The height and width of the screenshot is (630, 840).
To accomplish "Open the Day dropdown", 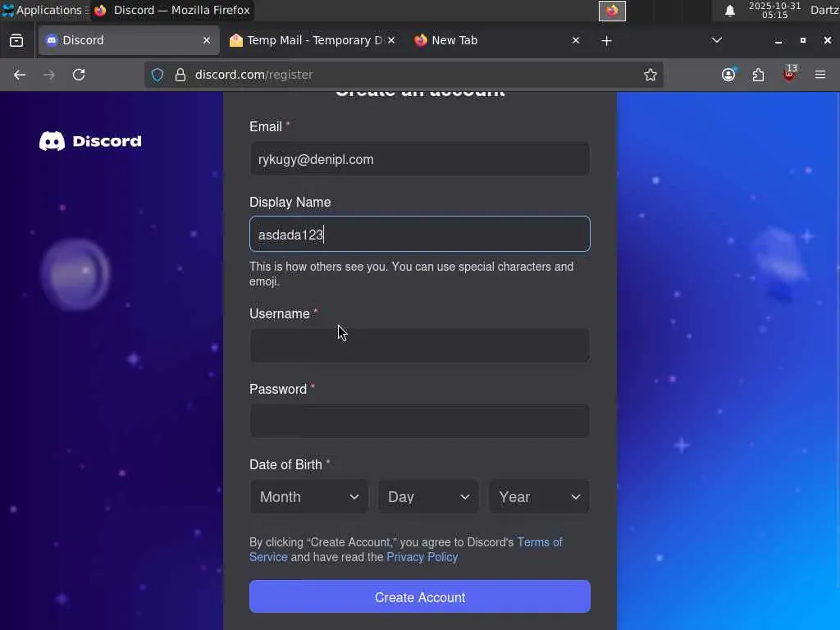I will (428, 496).
